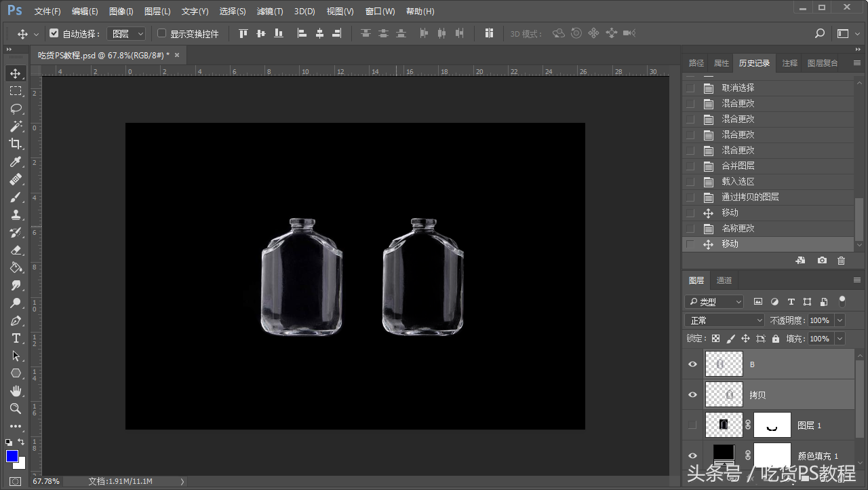Choose the Hand tool
This screenshot has height=490, width=868.
coord(16,391)
